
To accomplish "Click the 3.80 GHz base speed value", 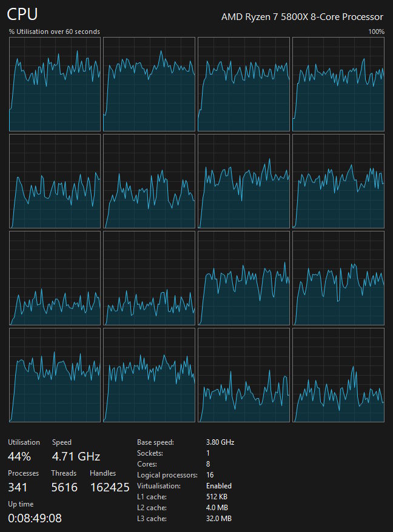I will click(220, 442).
